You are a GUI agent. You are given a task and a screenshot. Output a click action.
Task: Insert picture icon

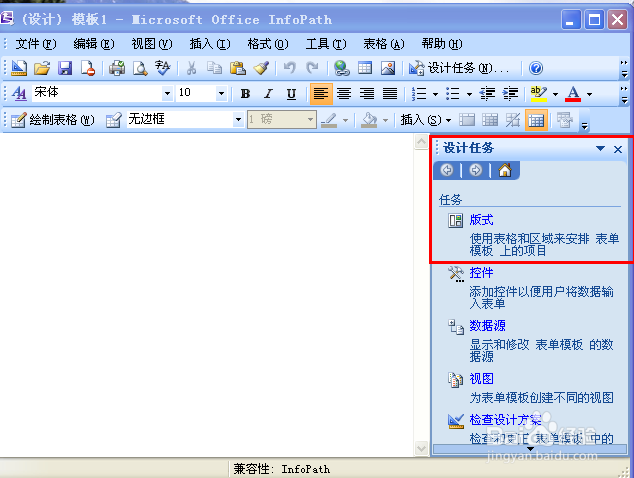point(388,68)
